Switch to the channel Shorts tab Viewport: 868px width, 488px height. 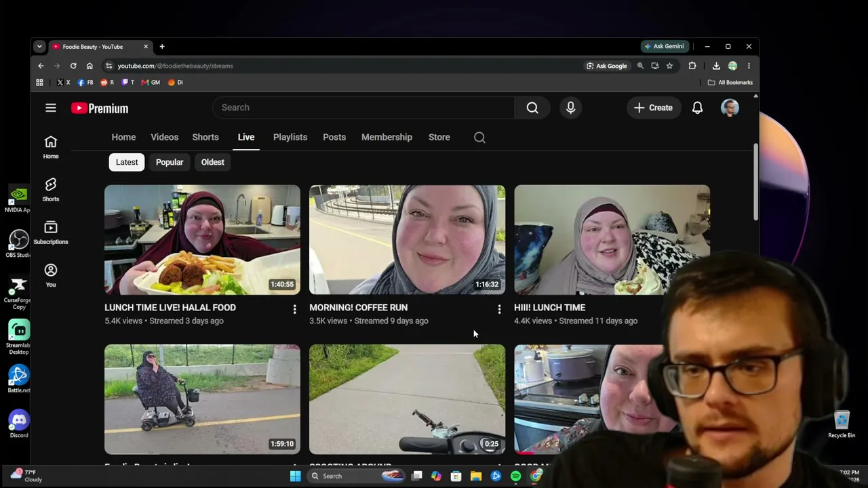(x=205, y=138)
